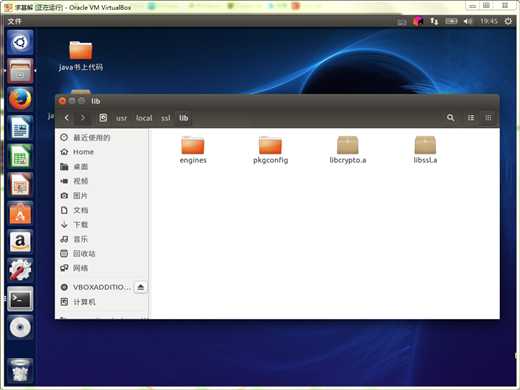Launch Firefox from the dock

[x=20, y=99]
